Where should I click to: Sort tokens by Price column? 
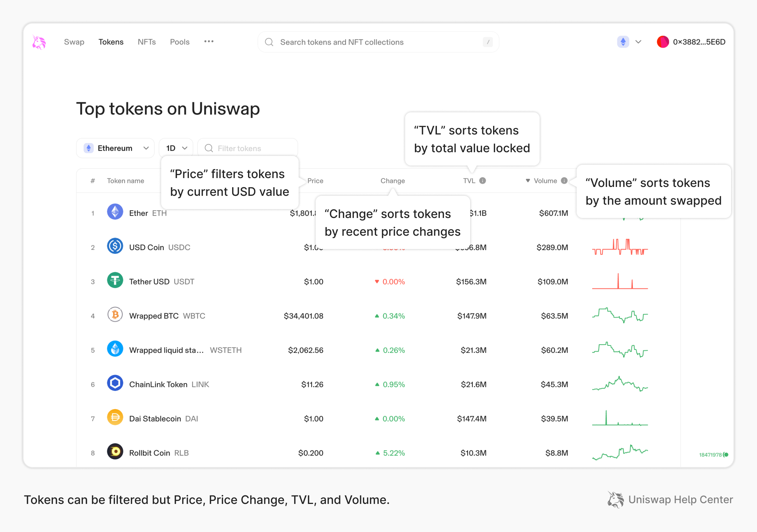pos(315,181)
